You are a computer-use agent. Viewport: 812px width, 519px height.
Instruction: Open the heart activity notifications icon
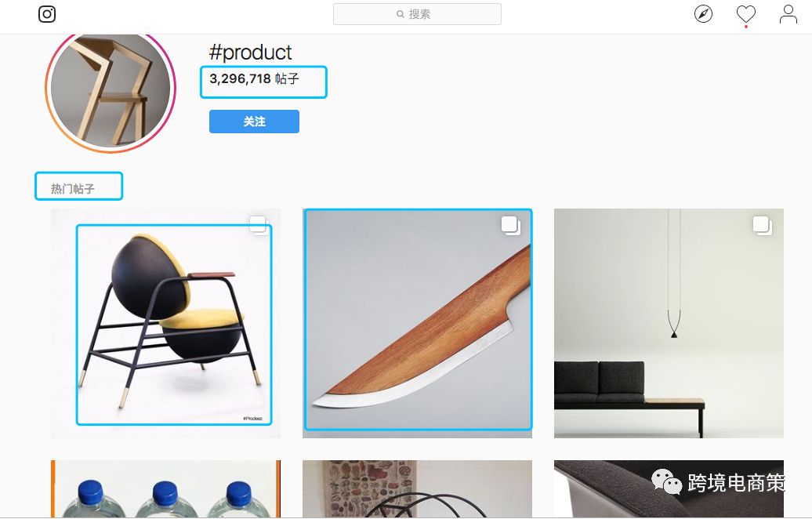(745, 14)
